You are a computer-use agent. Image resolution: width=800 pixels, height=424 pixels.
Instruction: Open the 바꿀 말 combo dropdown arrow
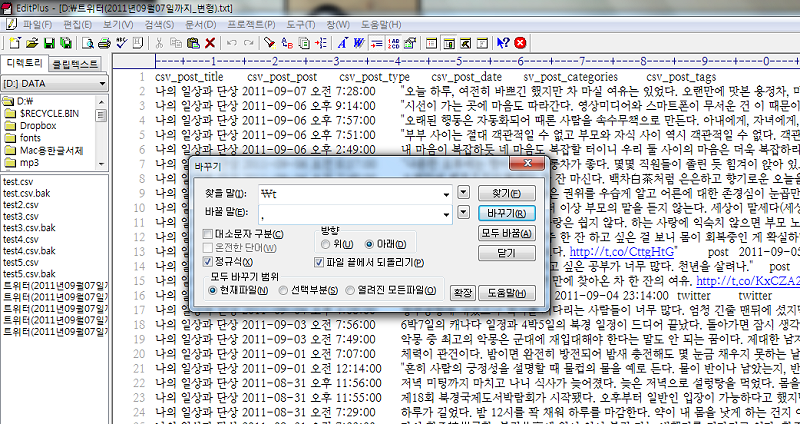tap(446, 214)
